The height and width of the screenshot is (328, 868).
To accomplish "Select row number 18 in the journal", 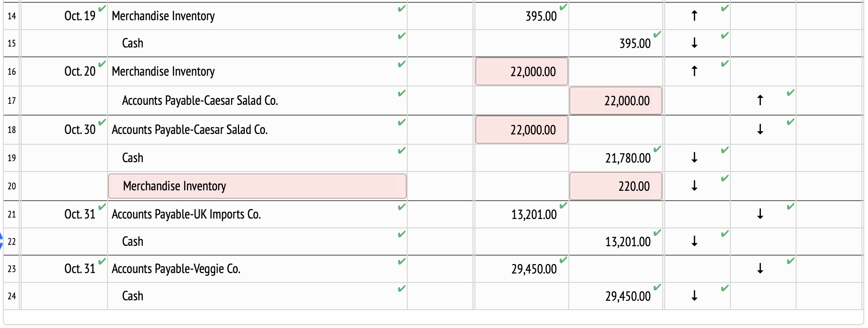I will [11, 130].
